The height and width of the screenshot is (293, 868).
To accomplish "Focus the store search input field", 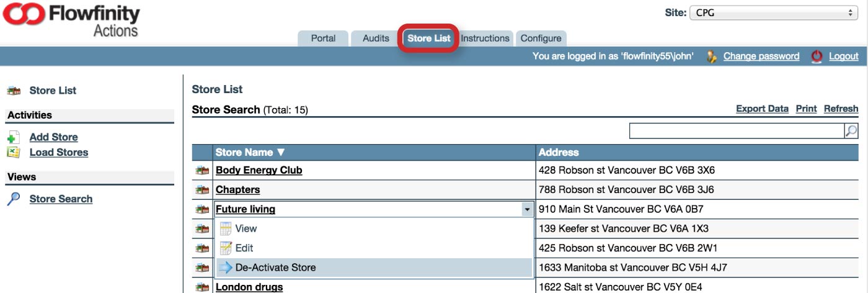I will click(x=737, y=131).
